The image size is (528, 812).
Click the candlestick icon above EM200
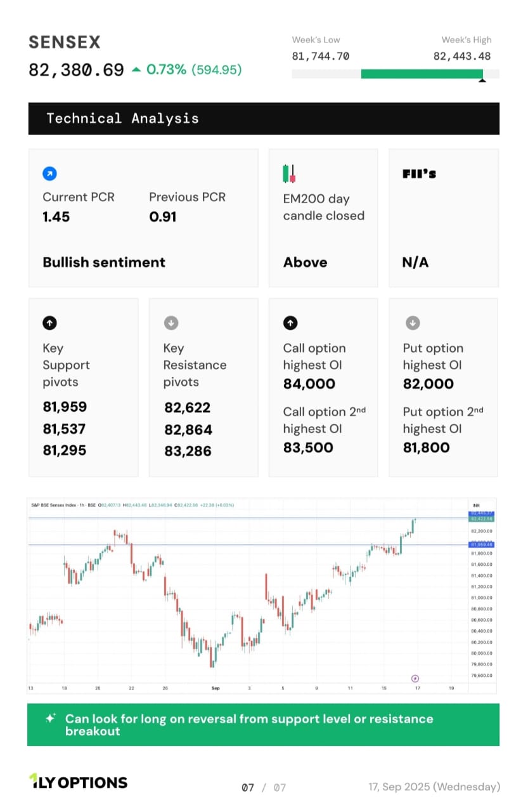[289, 174]
